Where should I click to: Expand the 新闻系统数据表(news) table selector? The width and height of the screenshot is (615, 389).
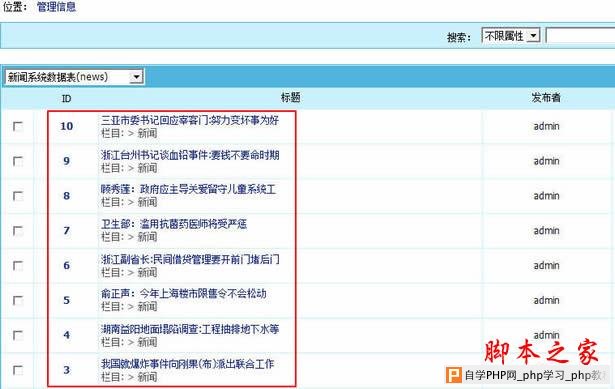tap(74, 76)
